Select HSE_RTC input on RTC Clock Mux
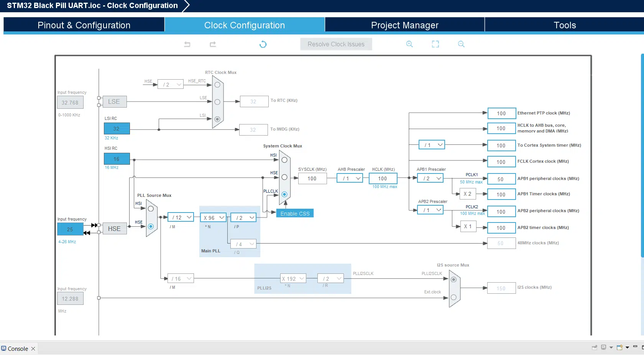 tap(217, 85)
